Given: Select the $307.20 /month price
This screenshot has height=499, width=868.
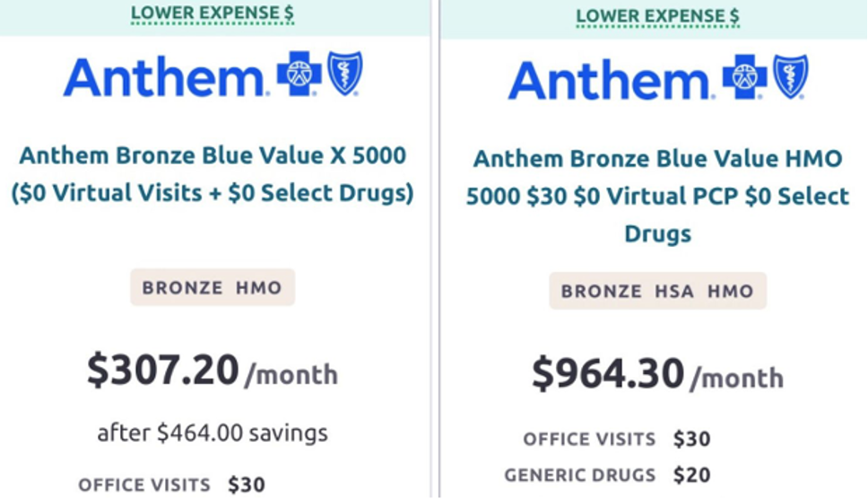Looking at the screenshot, I should [213, 371].
